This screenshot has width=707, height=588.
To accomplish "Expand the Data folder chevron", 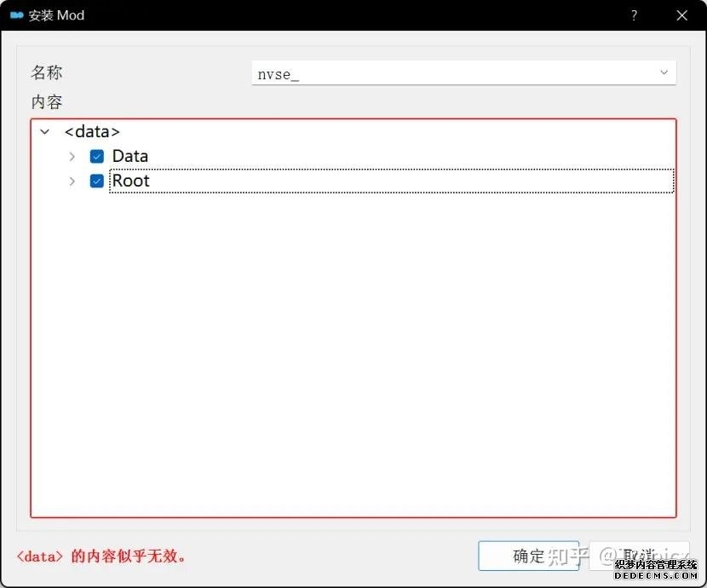I will pyautogui.click(x=72, y=157).
